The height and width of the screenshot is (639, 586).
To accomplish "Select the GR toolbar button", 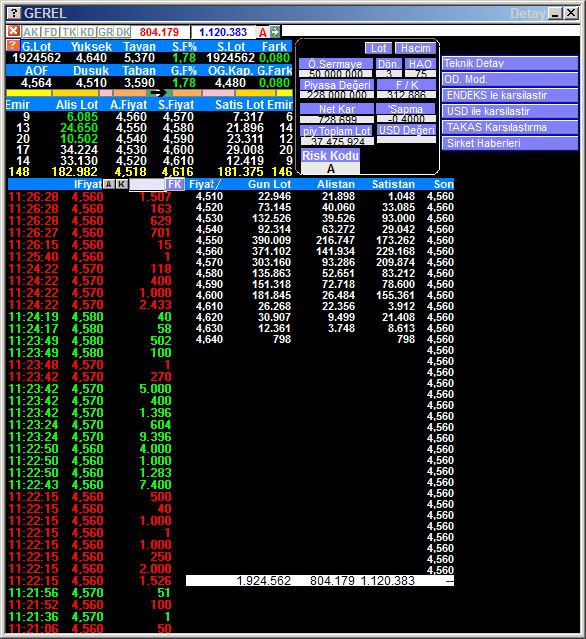I will click(106, 32).
